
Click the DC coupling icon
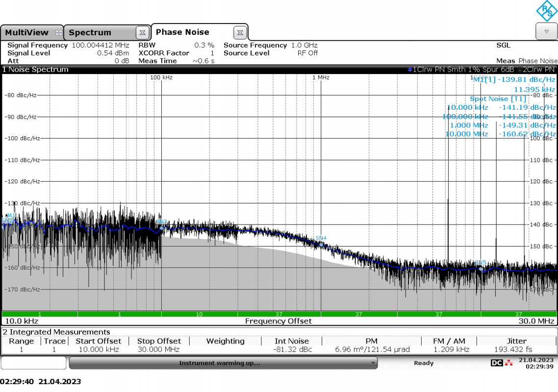pyautogui.click(x=496, y=363)
